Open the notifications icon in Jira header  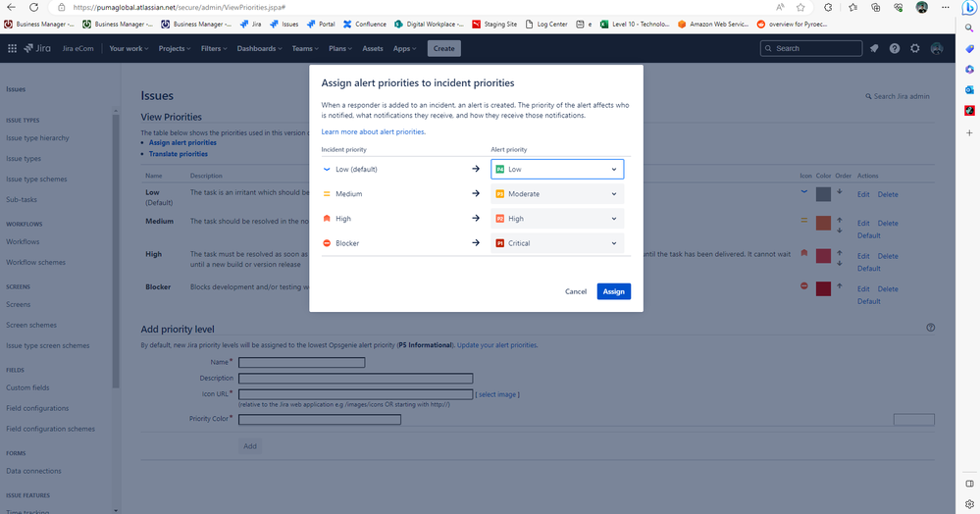(x=874, y=48)
